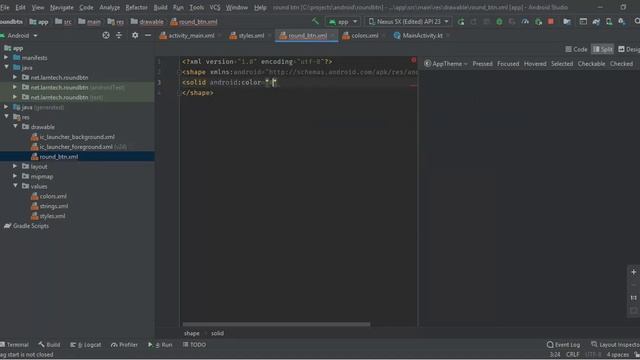
Task: Open the Refactor menu
Action: (136, 7)
